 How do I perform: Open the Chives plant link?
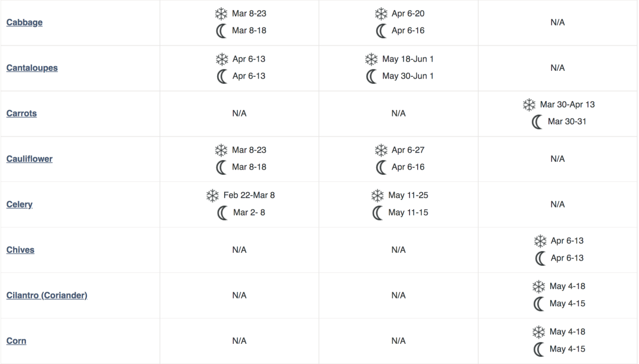coord(20,250)
